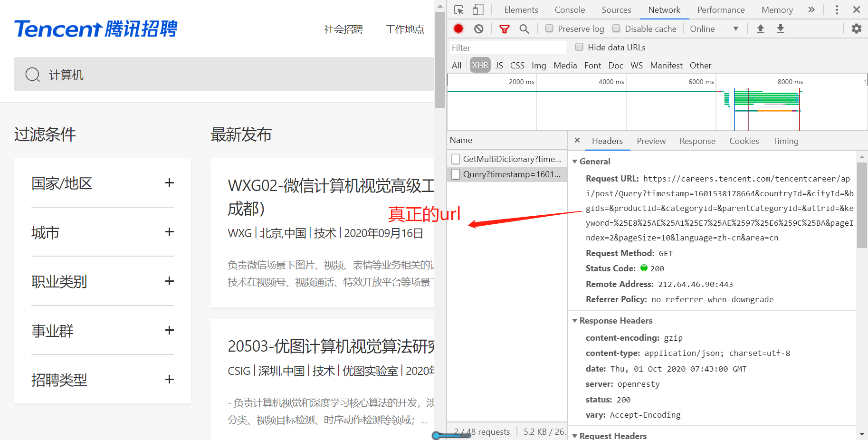Screen dimensions: 868x440
Task: Open Network settings gear
Action: 857,29
